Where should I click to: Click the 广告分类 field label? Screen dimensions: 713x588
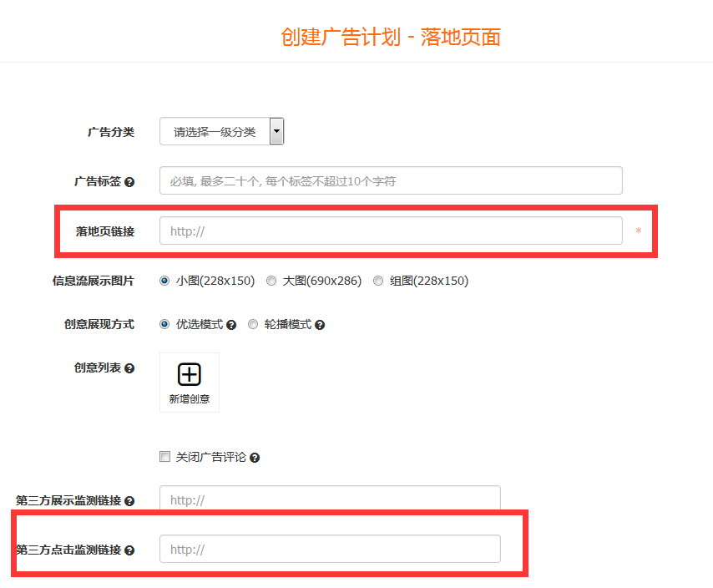pyautogui.click(x=111, y=132)
